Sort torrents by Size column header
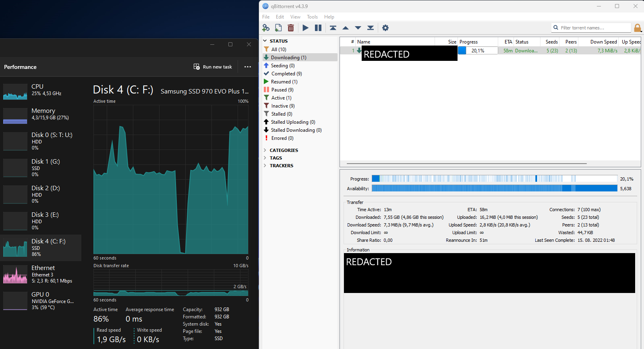The image size is (644, 349). tap(446, 42)
